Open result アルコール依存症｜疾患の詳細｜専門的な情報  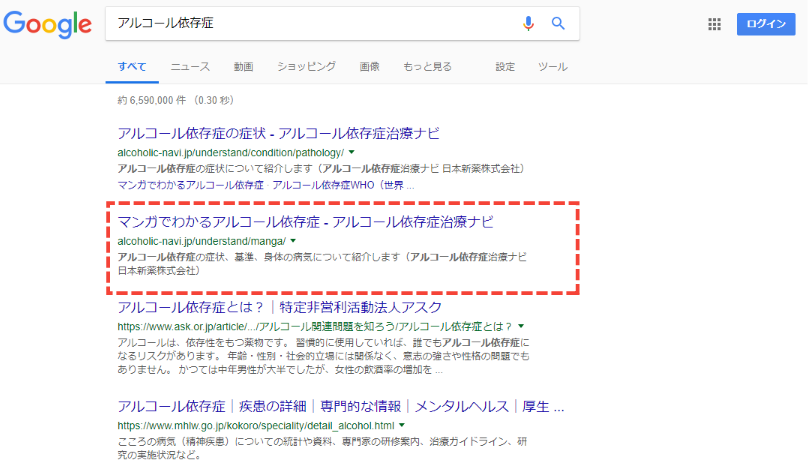pyautogui.click(x=341, y=407)
